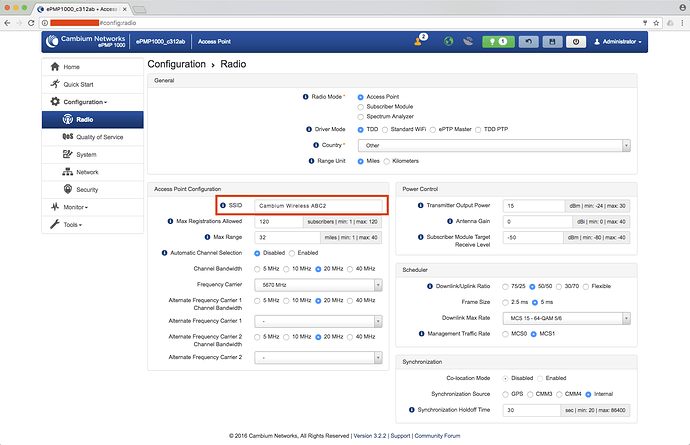Click info icon beside Transmitter Output Power
The width and height of the screenshot is (690, 445).
(x=420, y=206)
